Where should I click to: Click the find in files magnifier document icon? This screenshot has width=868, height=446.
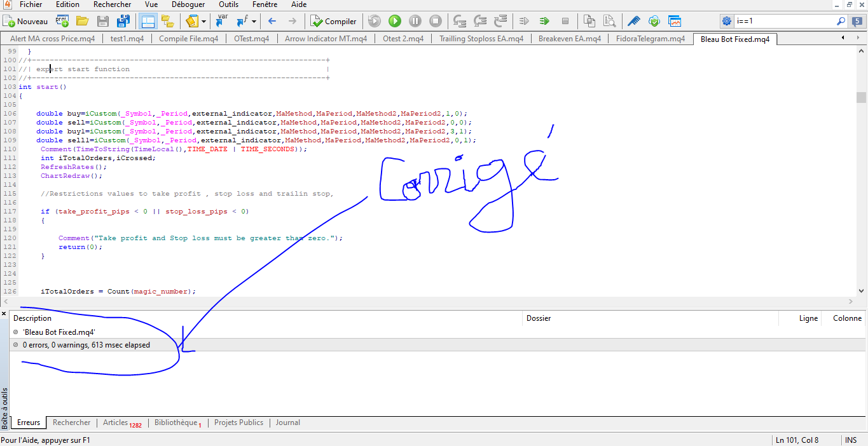click(609, 21)
